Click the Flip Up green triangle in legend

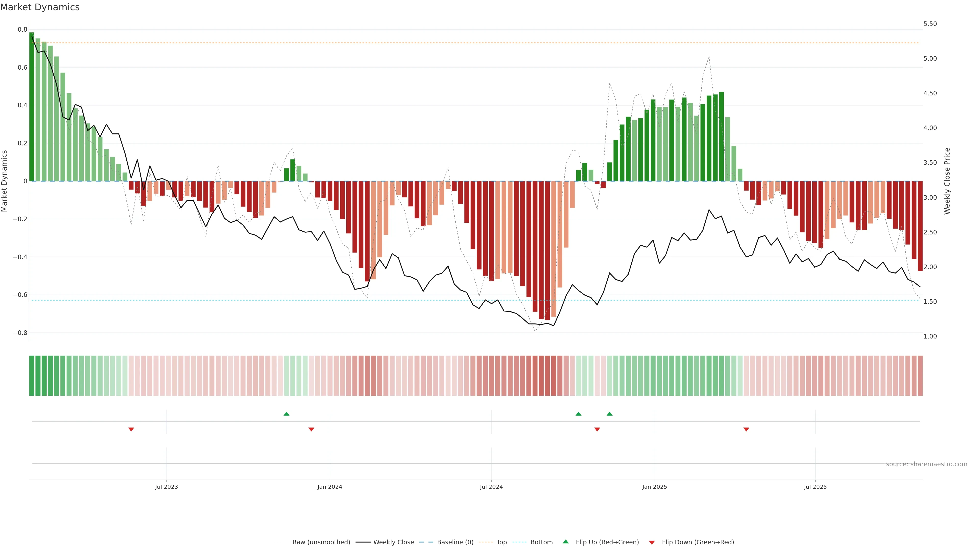pyautogui.click(x=566, y=542)
